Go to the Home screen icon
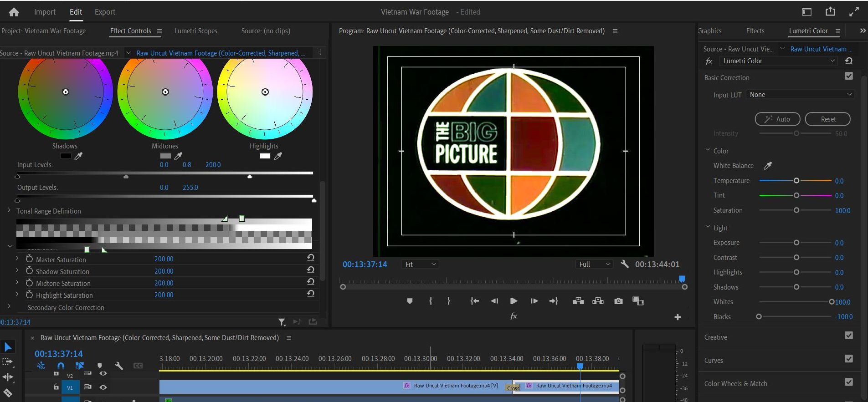Viewport: 868px width, 402px height. pyautogui.click(x=14, y=12)
